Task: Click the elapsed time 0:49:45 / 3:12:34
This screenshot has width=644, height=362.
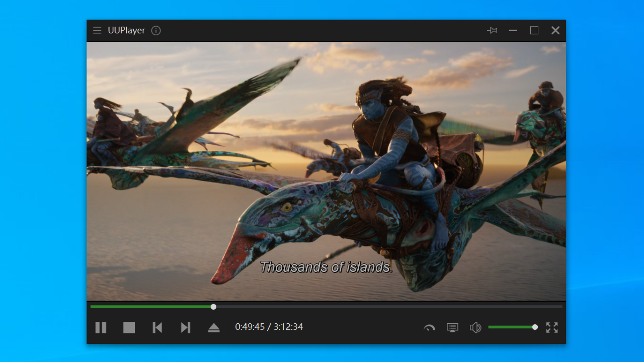Action: [269, 327]
